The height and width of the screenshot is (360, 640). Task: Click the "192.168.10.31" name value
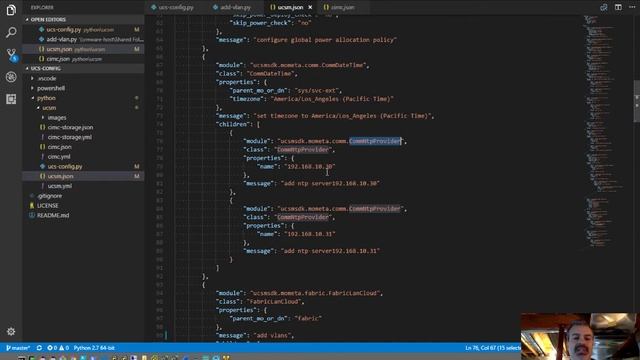click(x=310, y=234)
